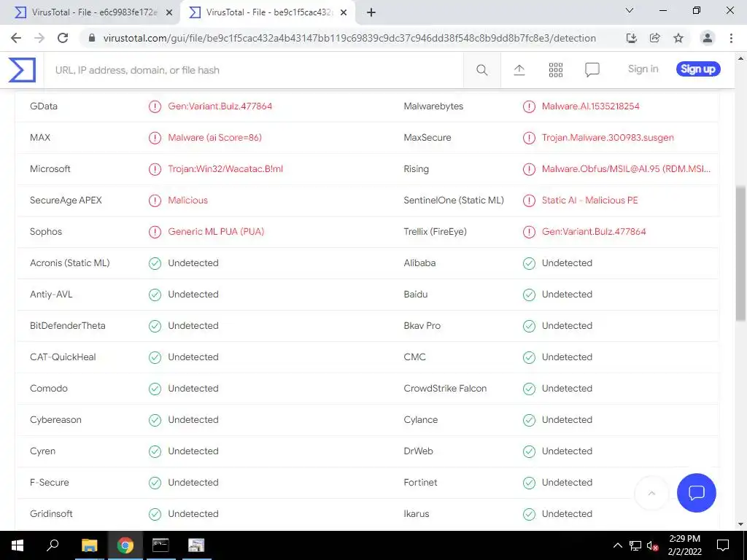Image resolution: width=747 pixels, height=560 pixels.
Task: Close the be9c1f5cac432 VirusTotal tab
Action: [x=344, y=13]
